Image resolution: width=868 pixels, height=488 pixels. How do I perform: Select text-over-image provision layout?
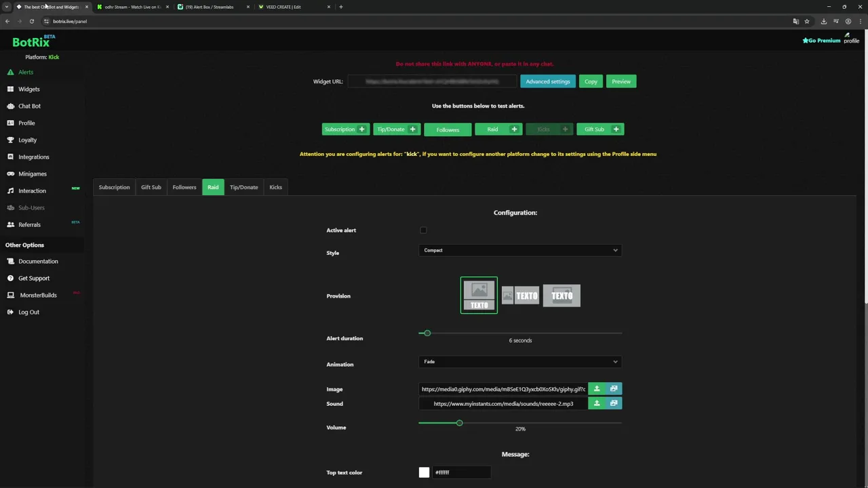click(561, 296)
